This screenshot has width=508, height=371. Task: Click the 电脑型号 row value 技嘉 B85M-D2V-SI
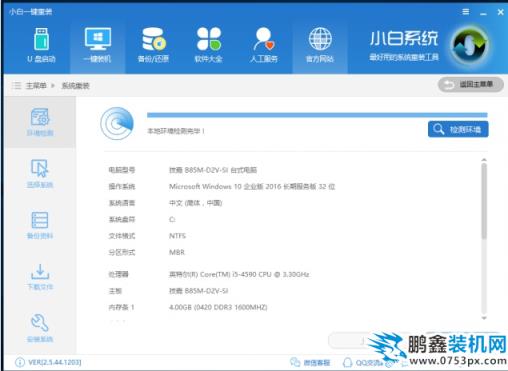[213, 170]
